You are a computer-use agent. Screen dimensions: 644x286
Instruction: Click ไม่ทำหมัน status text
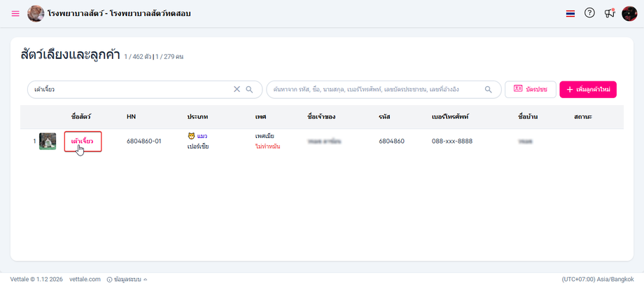pyautogui.click(x=268, y=147)
